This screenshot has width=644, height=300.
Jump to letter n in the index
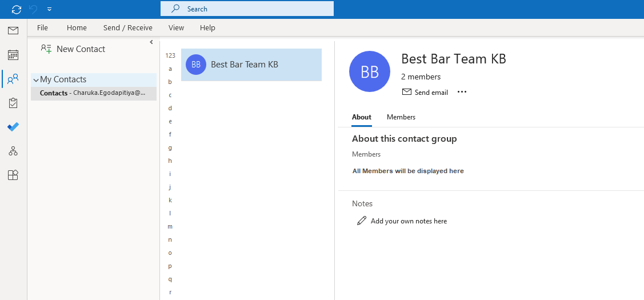170,239
